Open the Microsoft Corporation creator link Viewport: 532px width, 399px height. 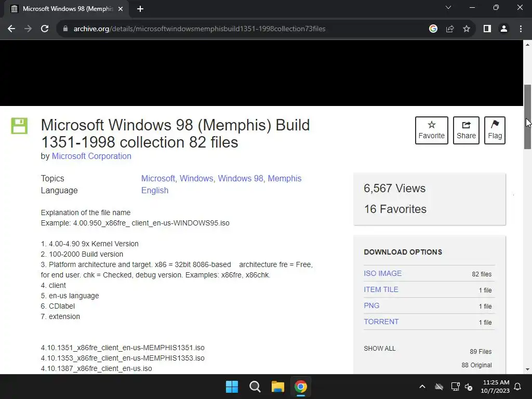click(91, 156)
